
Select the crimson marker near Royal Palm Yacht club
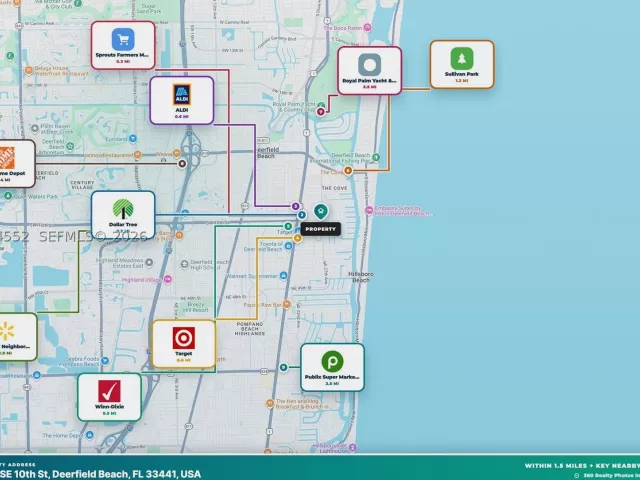tap(321, 111)
